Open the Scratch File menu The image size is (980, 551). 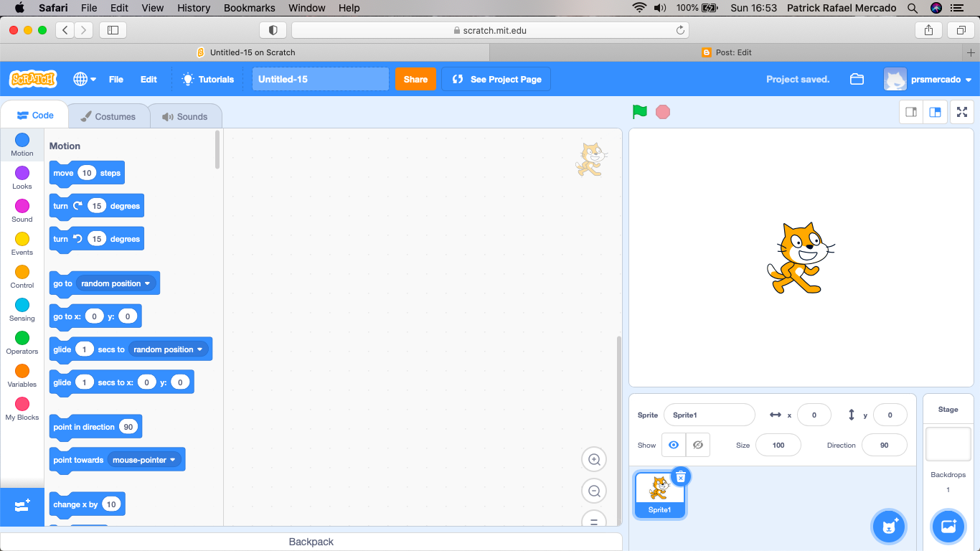(116, 79)
